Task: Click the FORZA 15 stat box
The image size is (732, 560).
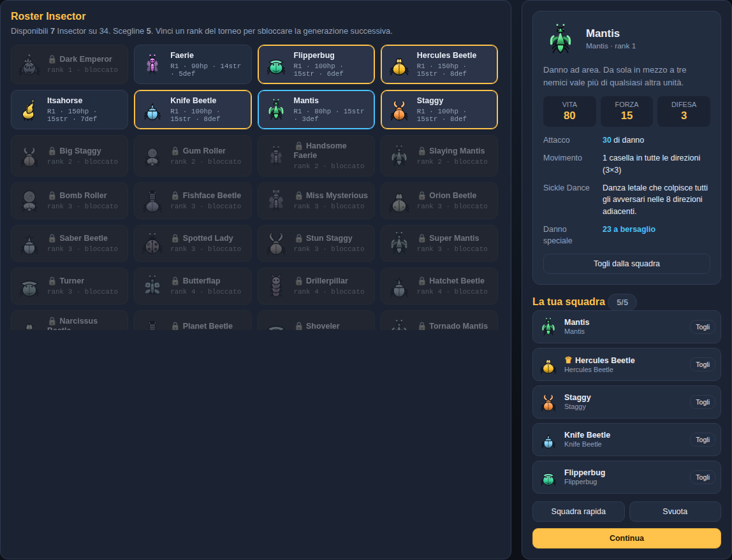Action: [627, 111]
